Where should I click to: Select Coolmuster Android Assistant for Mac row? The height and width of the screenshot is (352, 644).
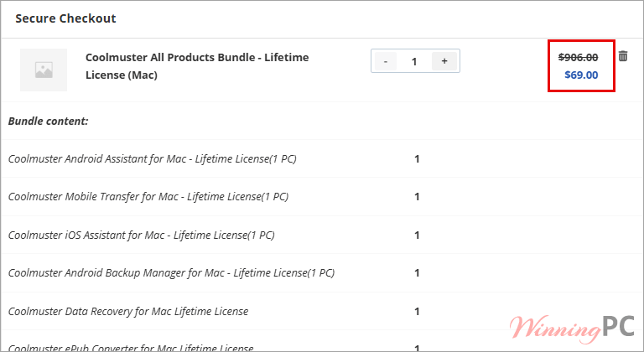[x=322, y=159]
